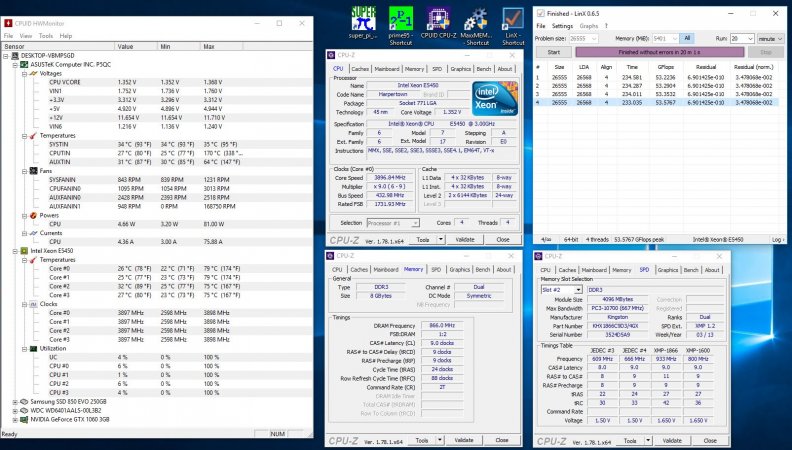Open the View menu in HWMonitor
The width and height of the screenshot is (792, 450).
click(x=26, y=36)
